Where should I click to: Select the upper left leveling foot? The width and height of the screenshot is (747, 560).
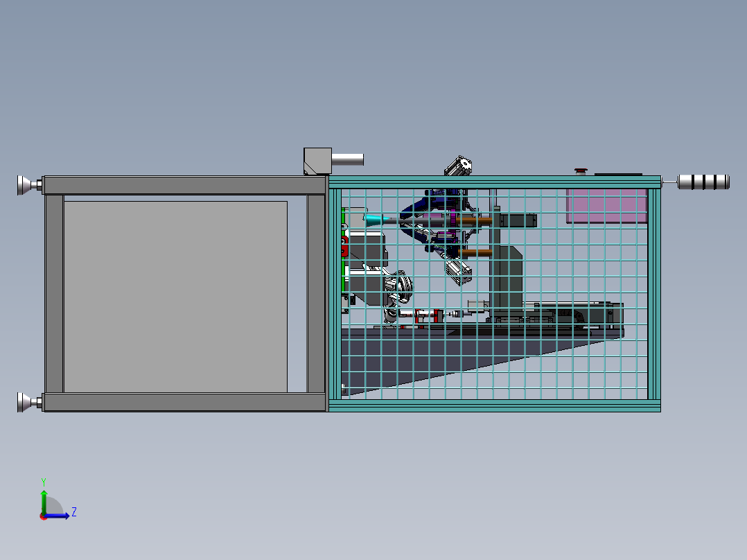point(29,185)
